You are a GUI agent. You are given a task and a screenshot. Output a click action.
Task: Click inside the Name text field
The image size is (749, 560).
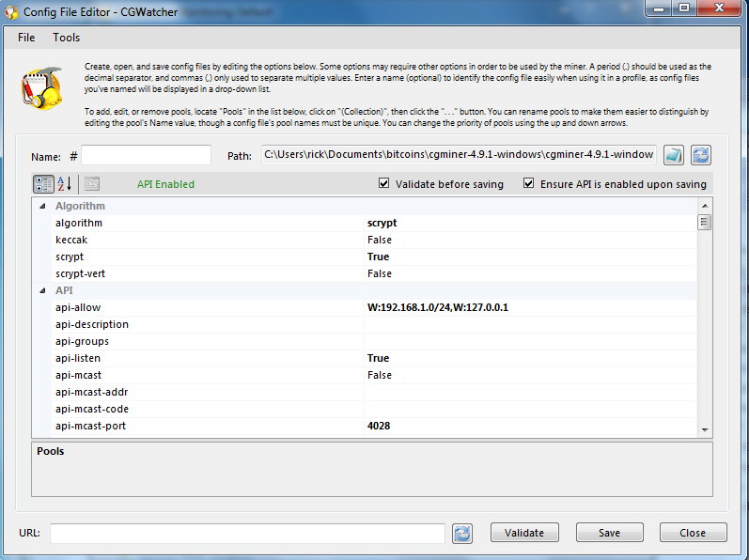[x=146, y=155]
